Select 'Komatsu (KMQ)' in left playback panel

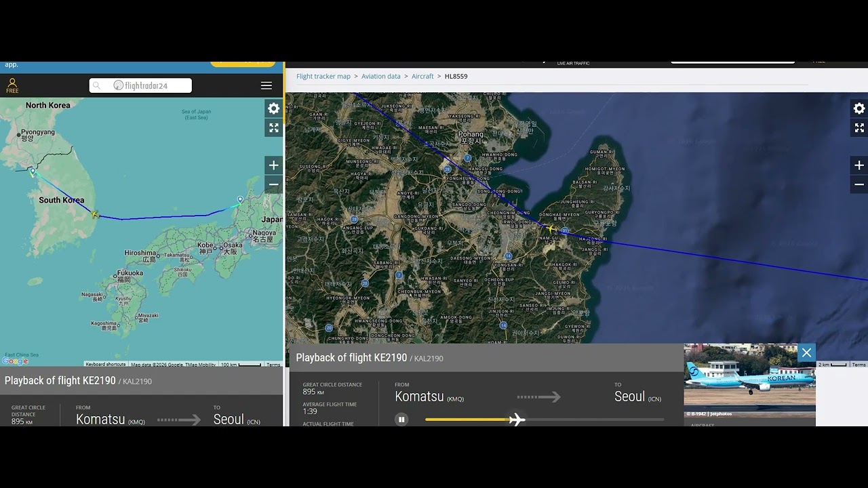coord(111,420)
